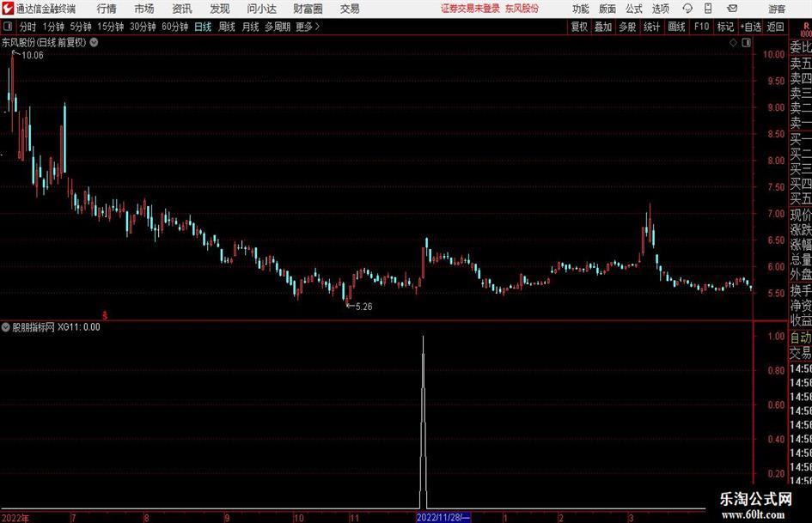Open the 市场 menu
Screen dimensions: 812x523
[144, 9]
